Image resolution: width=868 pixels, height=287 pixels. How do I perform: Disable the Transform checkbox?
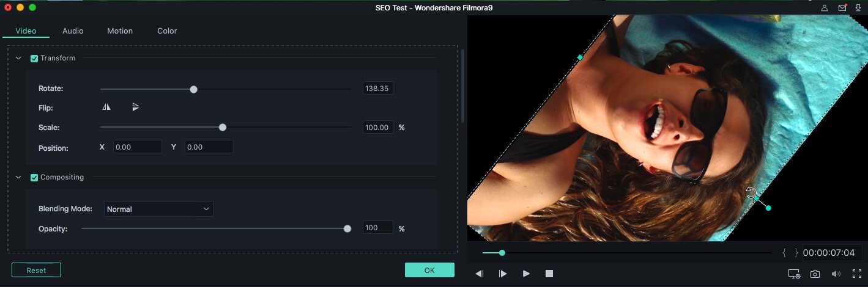[34, 58]
